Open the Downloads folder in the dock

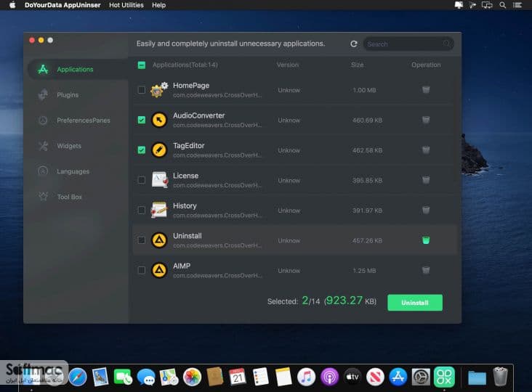[477, 377]
